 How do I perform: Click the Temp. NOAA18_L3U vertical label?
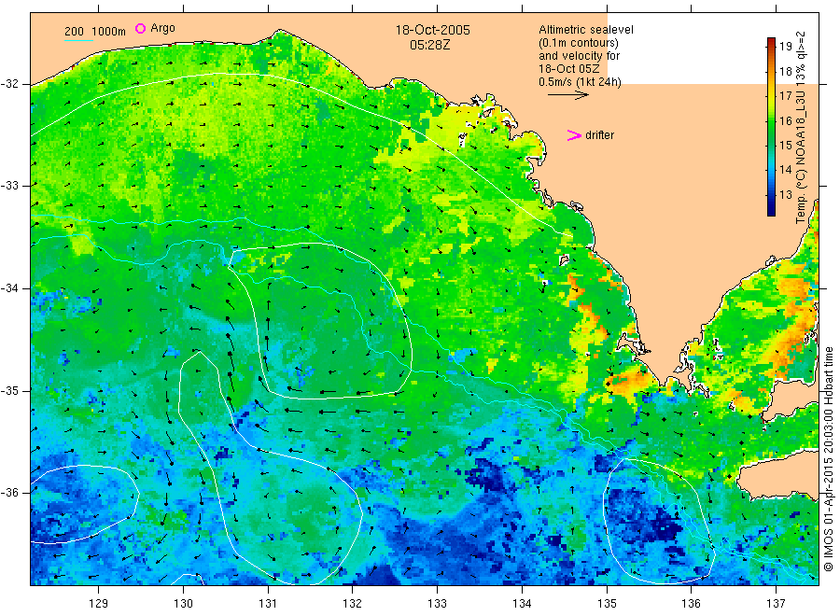[801, 128]
